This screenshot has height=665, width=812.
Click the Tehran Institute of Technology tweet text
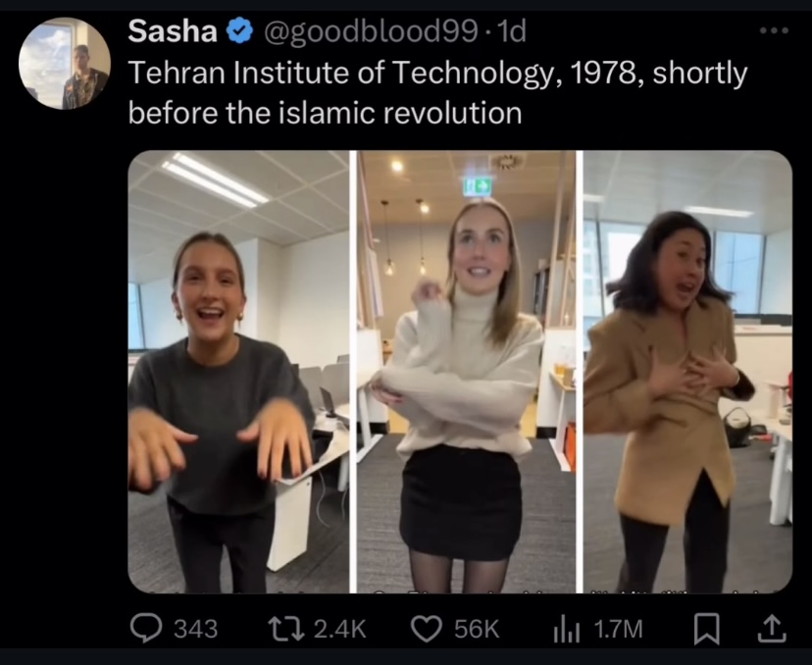(x=437, y=93)
